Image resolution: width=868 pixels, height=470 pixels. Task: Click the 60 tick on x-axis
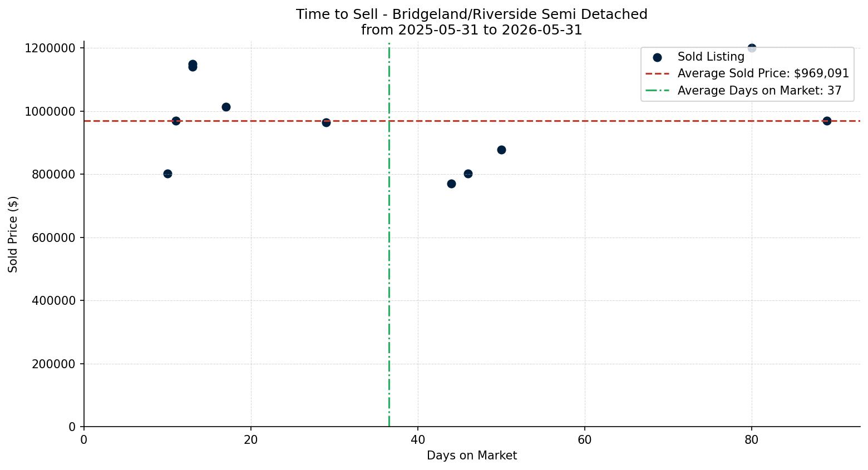pos(585,439)
